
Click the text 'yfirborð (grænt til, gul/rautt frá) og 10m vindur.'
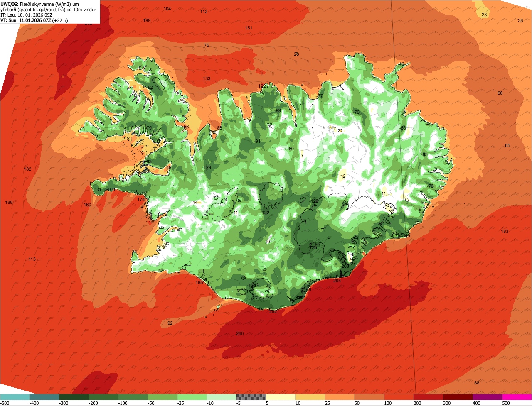tap(49, 9)
